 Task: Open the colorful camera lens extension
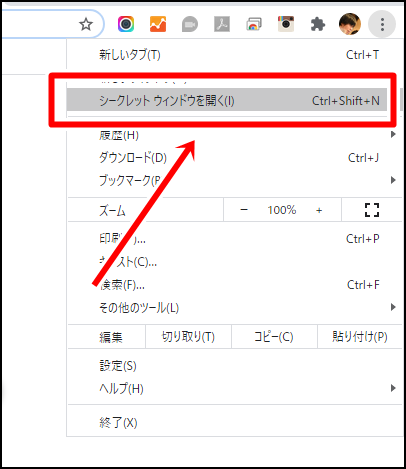click(126, 24)
